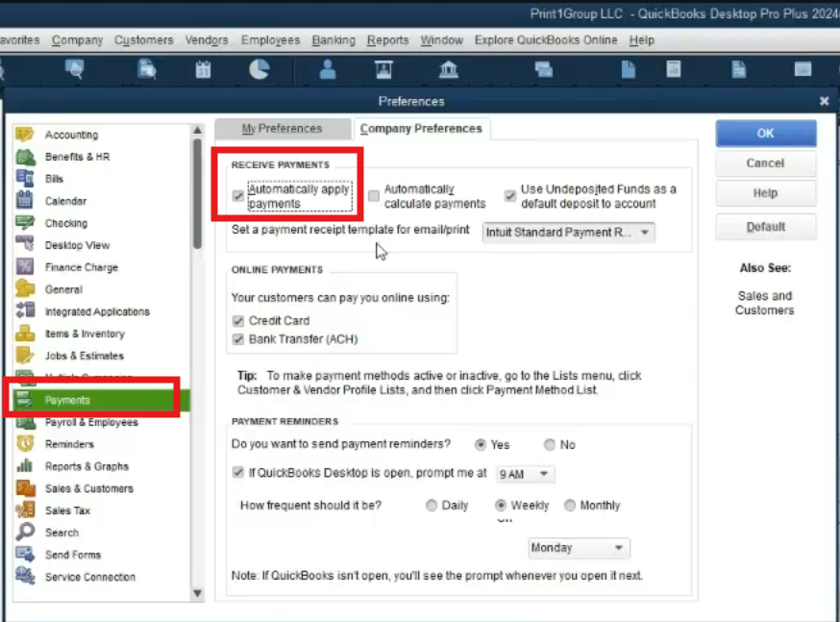Viewport: 840px width, 622px height.
Task: Click the Default button
Action: point(766,227)
